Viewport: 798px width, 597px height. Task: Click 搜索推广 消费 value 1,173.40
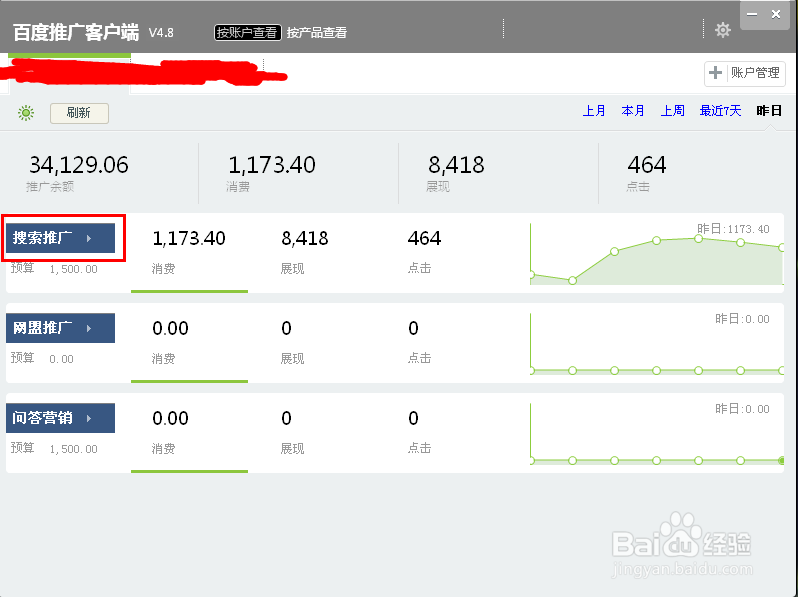point(189,238)
